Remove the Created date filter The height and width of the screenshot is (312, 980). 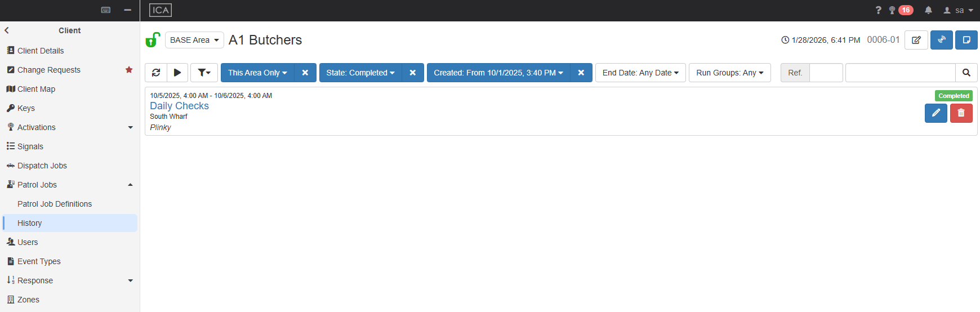581,73
